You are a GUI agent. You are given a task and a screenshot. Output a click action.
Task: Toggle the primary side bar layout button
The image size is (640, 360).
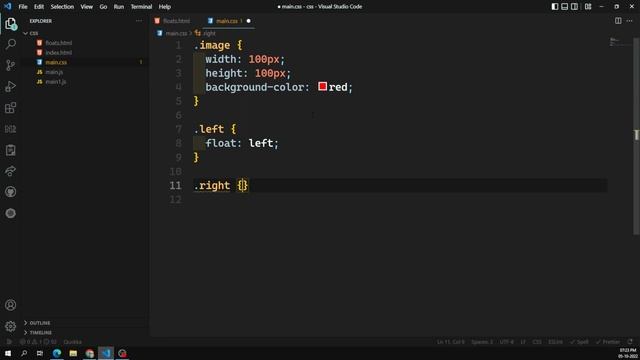[555, 7]
